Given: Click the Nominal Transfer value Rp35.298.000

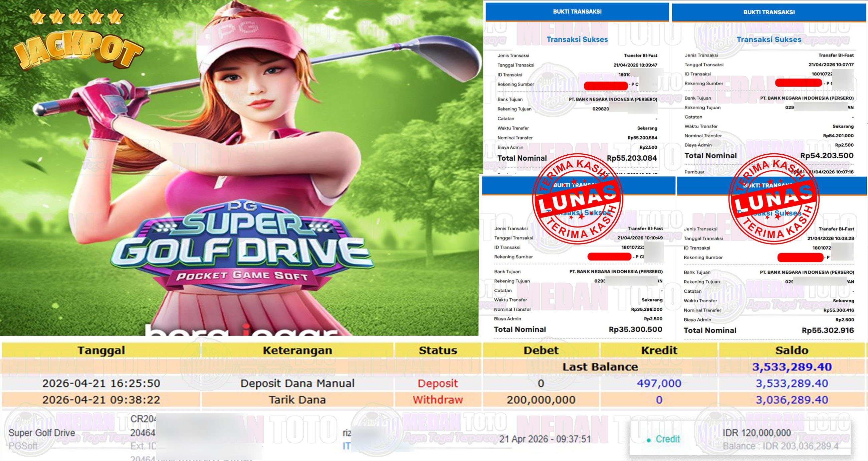Looking at the screenshot, I should pyautogui.click(x=647, y=309).
